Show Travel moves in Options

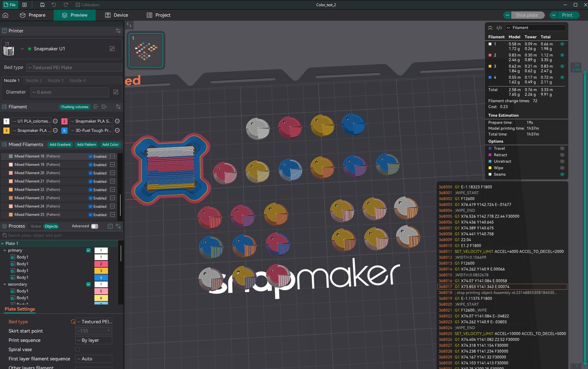[x=562, y=149]
